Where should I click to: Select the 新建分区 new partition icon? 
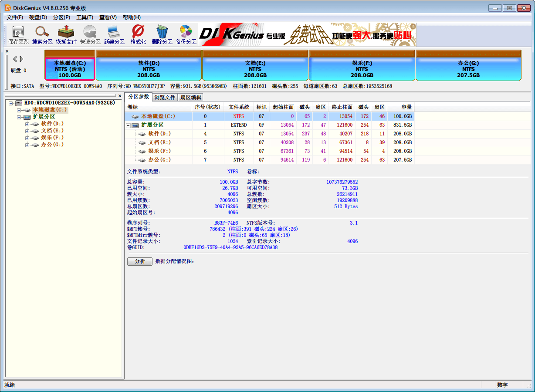point(114,35)
